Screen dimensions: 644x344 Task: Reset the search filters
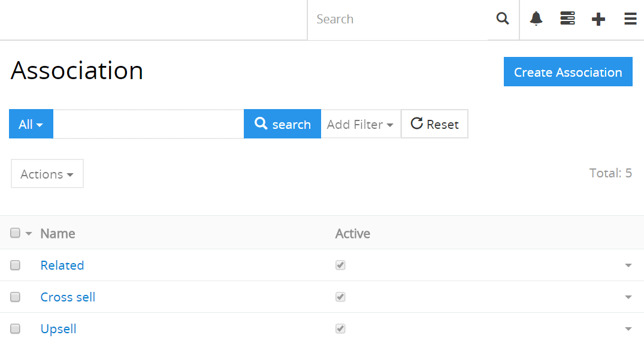pyautogui.click(x=434, y=124)
